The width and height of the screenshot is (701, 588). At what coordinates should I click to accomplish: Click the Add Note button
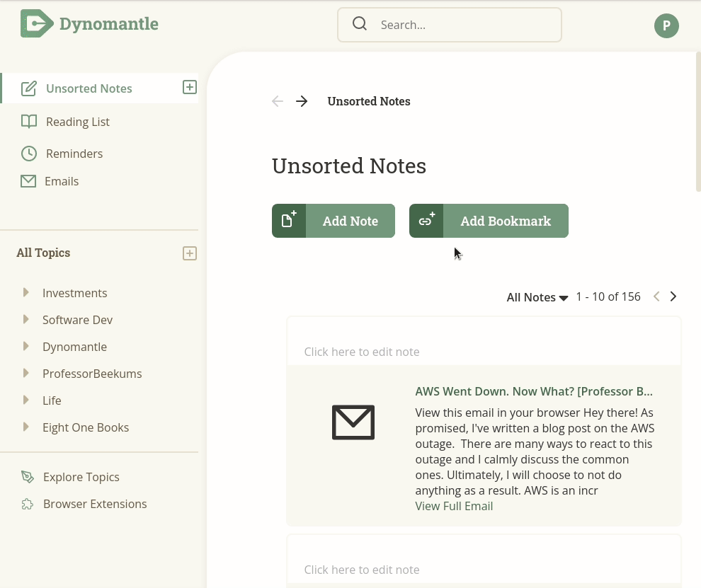point(334,221)
